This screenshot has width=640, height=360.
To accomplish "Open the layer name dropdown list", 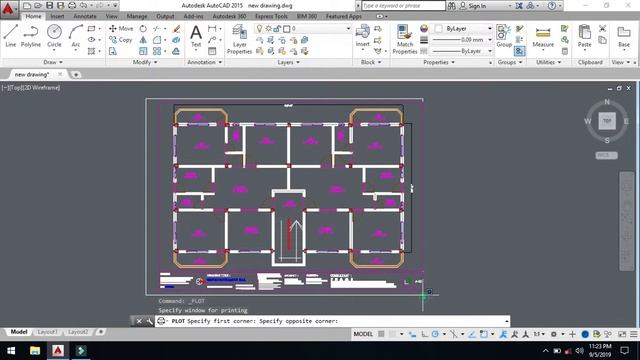I will tap(348, 29).
